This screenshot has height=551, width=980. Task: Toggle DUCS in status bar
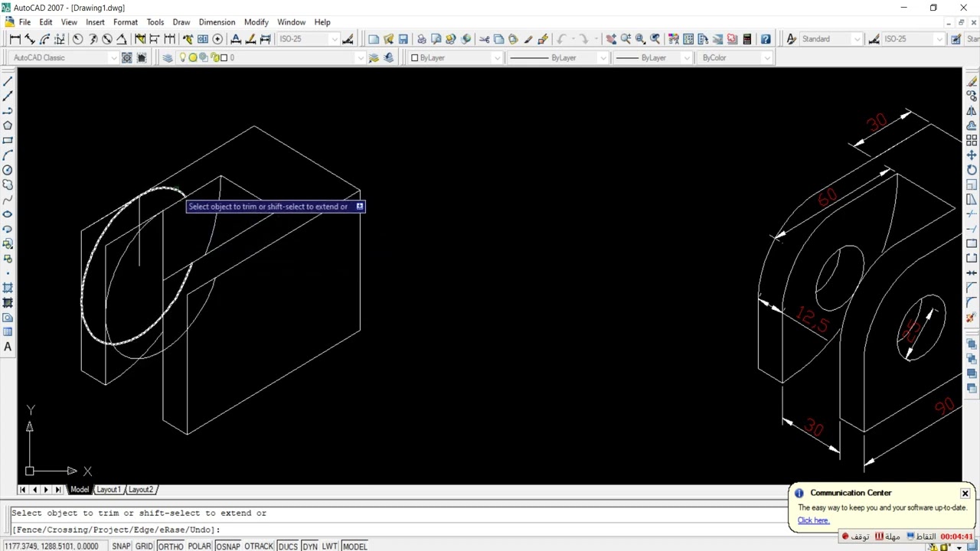pos(288,546)
